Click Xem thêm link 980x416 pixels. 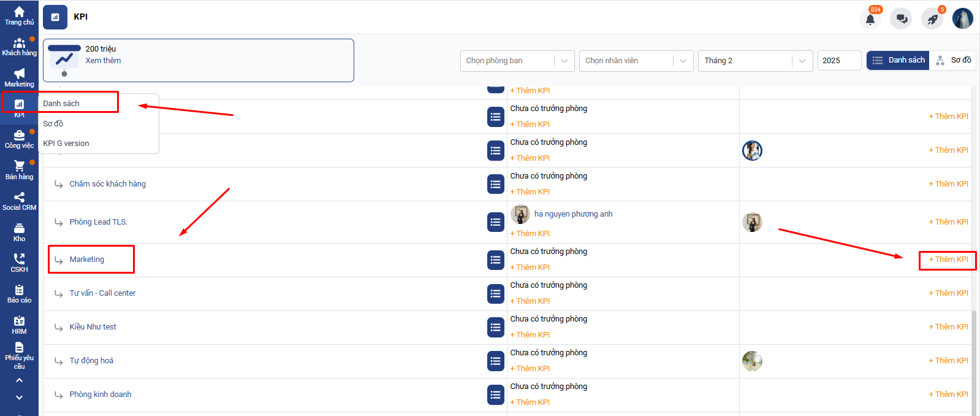coord(103,61)
